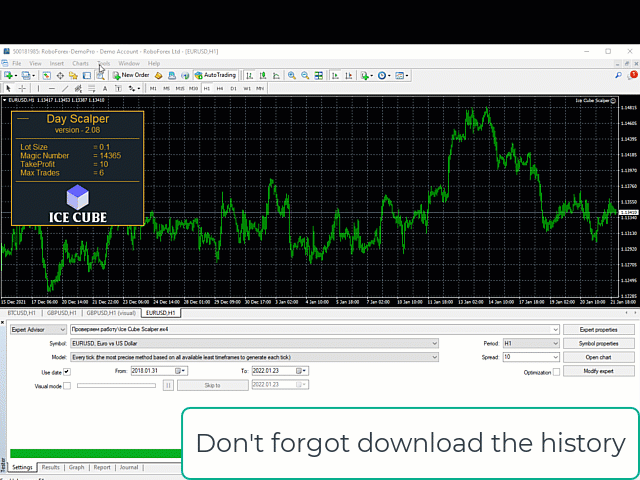Click the Tile Windows icon

(318, 76)
